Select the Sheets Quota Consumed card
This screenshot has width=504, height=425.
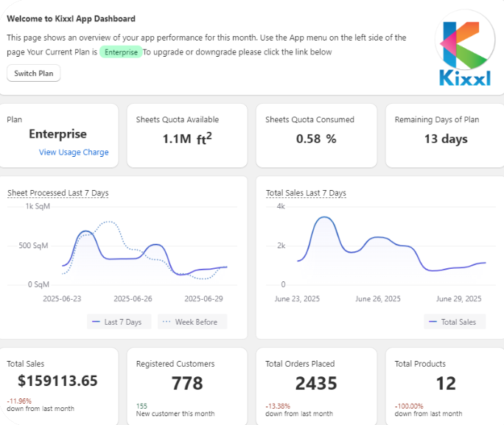point(316,136)
